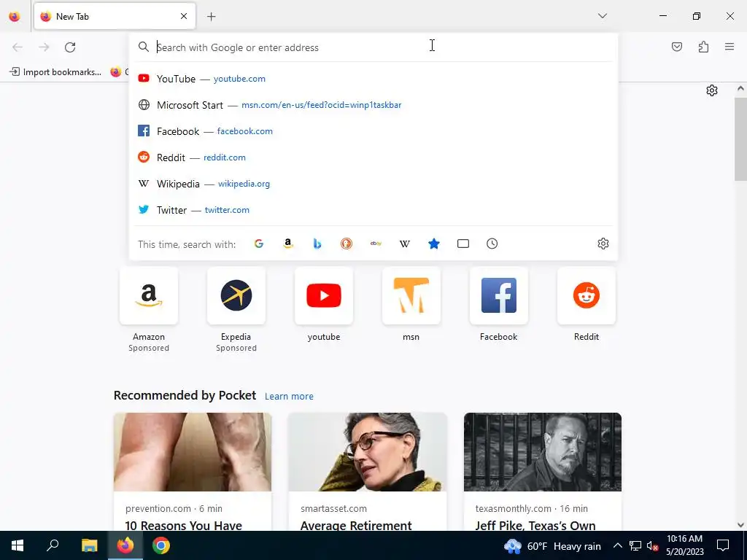Open the Firefox application menu

point(729,47)
